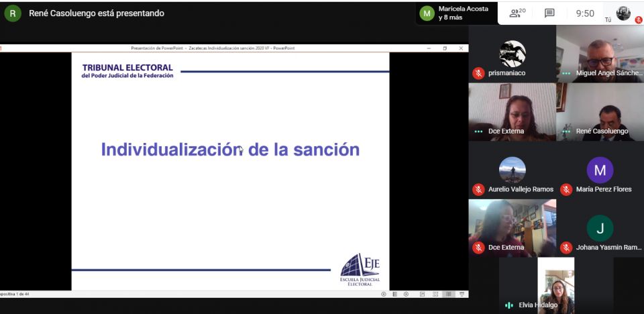Switch PowerPoint to Normal view
Screen dimensions: 644x314
pos(422,294)
